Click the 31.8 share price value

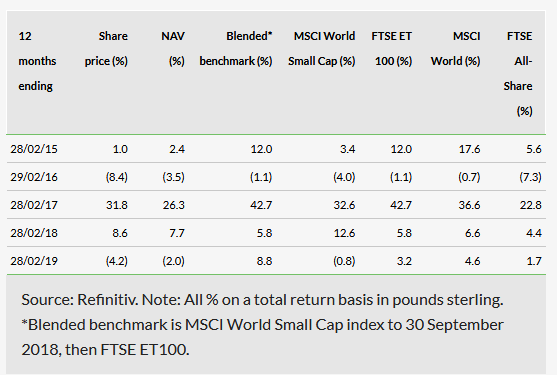(117, 205)
